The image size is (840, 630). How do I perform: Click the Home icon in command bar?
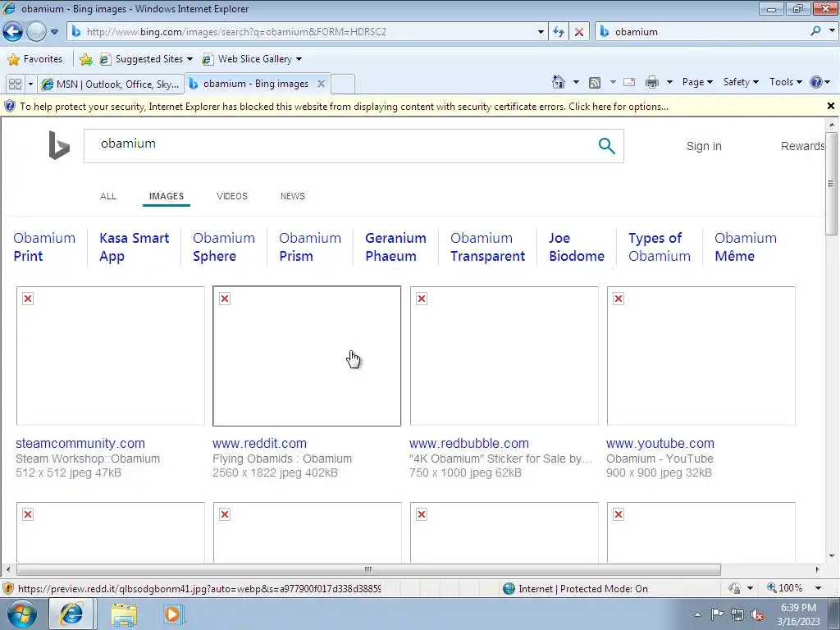tap(558, 82)
